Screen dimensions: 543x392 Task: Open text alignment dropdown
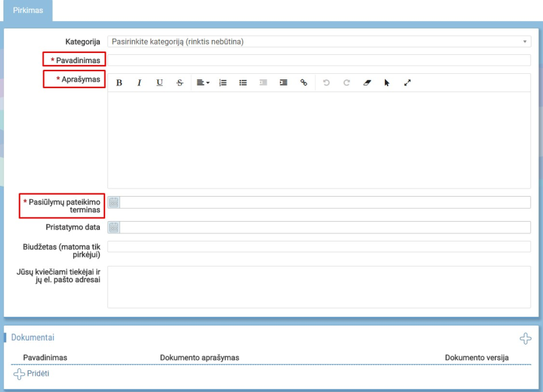[202, 83]
